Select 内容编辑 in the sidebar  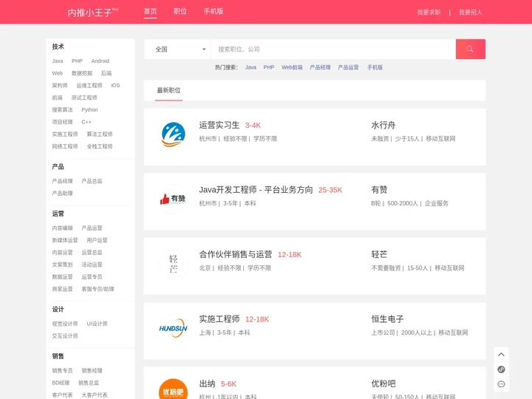62,228
